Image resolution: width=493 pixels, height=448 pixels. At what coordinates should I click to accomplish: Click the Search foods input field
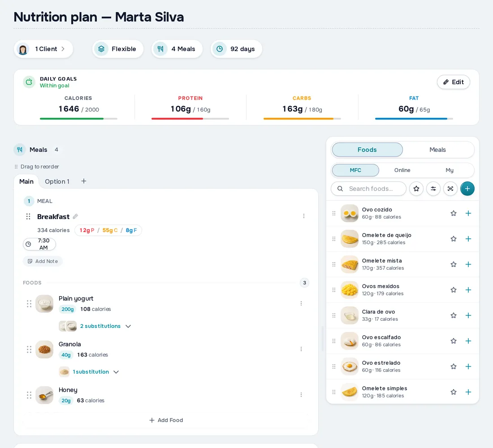point(368,189)
